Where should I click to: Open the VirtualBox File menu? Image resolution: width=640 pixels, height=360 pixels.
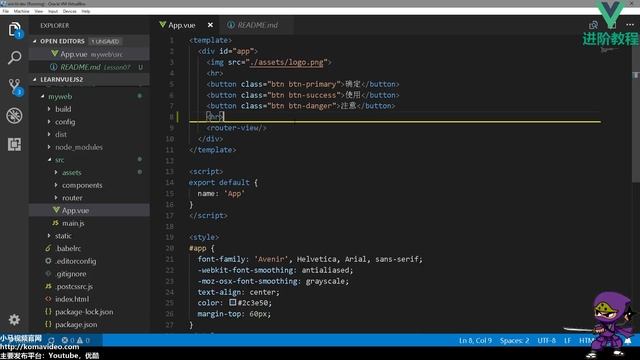coord(5,11)
